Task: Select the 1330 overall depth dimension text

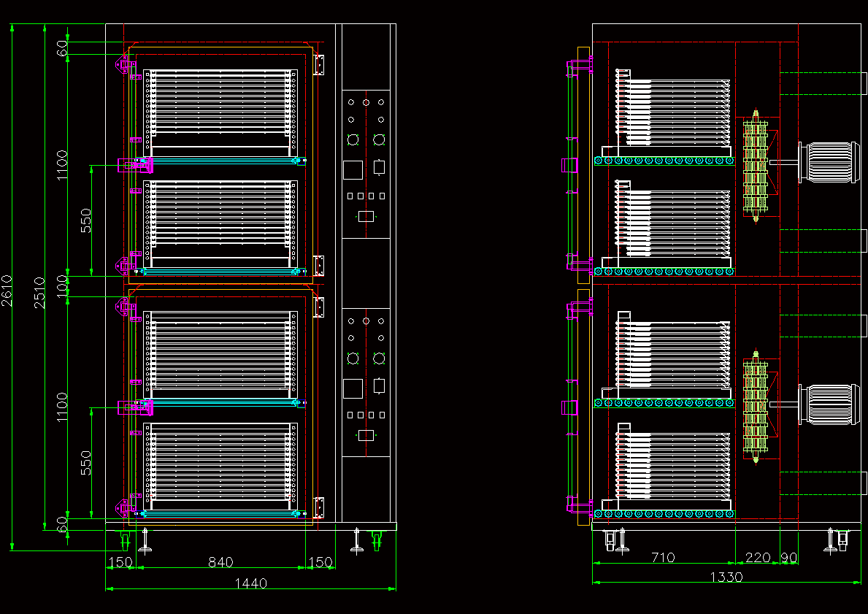Action: click(726, 577)
